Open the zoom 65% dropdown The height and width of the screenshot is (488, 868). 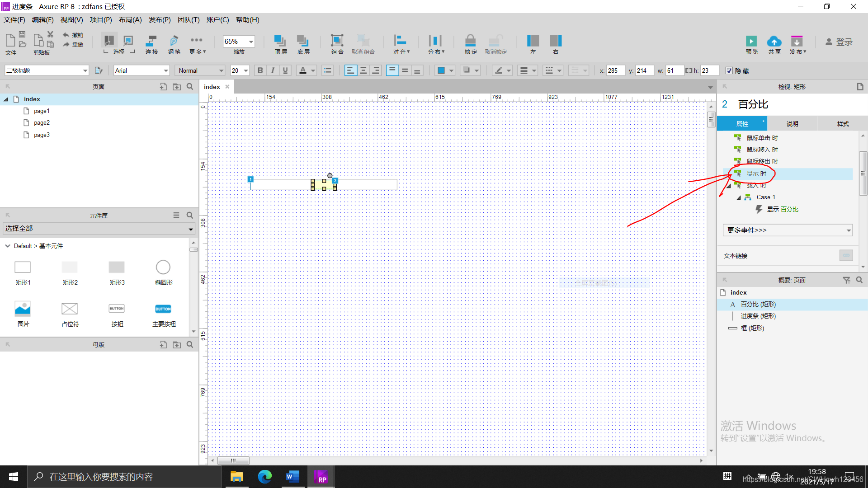tap(251, 42)
